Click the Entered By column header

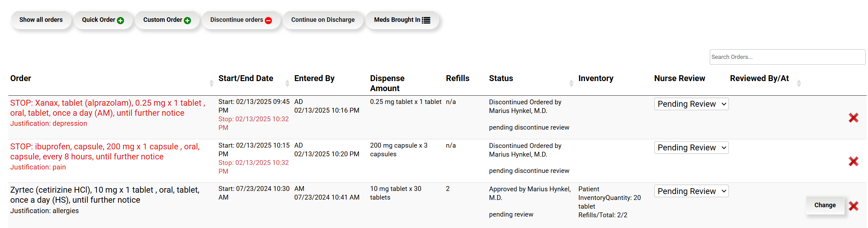(314, 79)
